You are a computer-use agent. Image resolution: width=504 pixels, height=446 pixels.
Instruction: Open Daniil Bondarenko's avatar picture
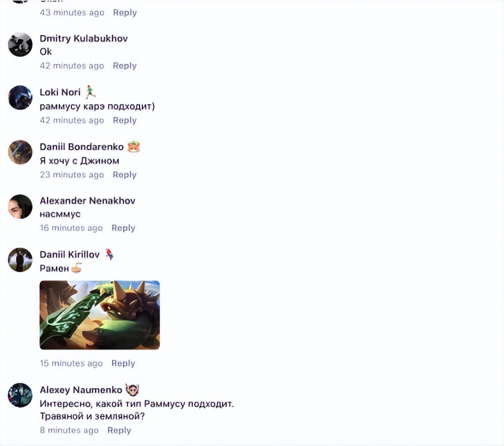(20, 152)
